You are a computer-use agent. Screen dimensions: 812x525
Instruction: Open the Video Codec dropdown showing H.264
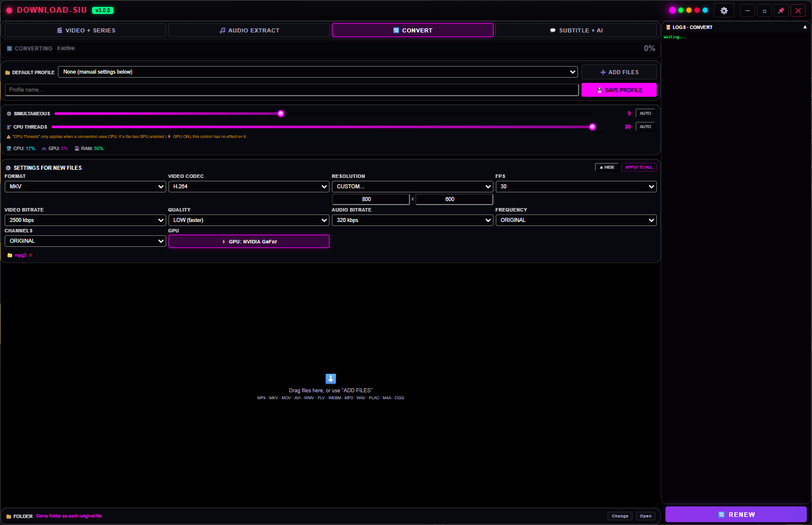coord(248,187)
